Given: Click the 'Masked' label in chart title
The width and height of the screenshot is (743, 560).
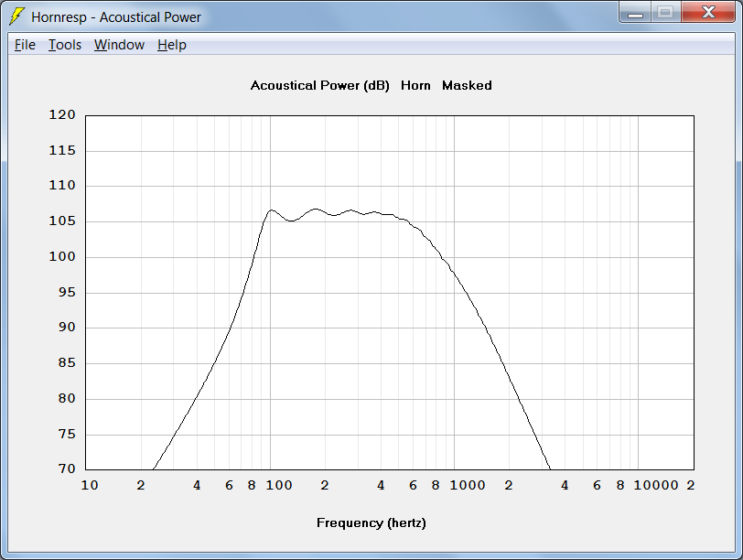Looking at the screenshot, I should (467, 86).
